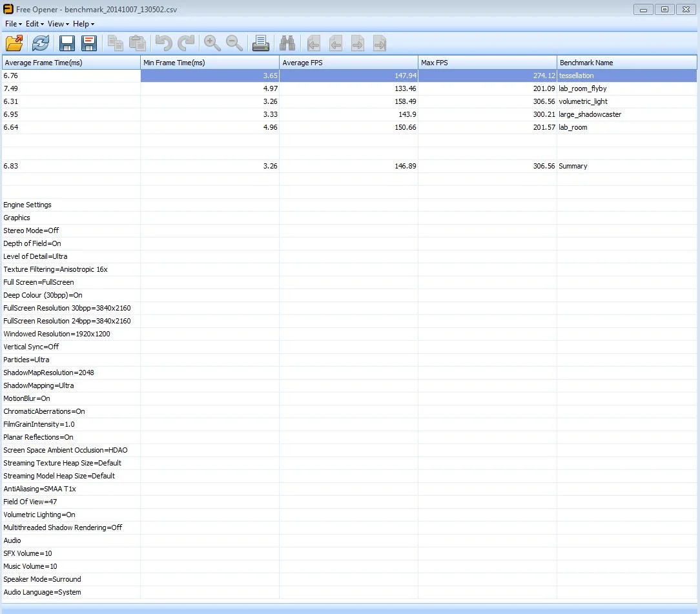Click the Print toolbar icon
This screenshot has width=700, height=614.
(260, 43)
